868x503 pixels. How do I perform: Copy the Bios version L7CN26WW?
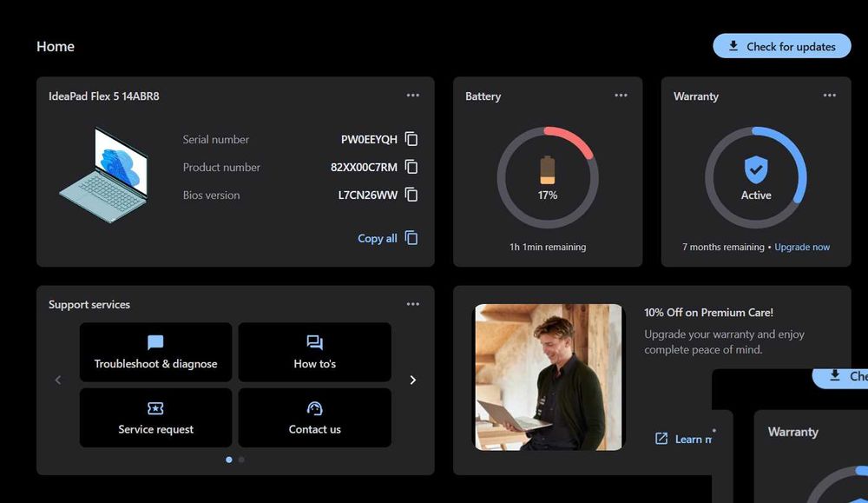[x=411, y=195]
